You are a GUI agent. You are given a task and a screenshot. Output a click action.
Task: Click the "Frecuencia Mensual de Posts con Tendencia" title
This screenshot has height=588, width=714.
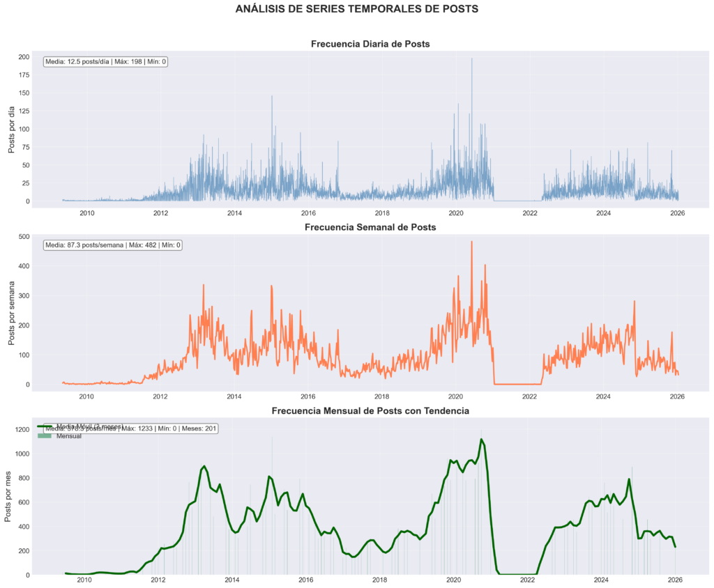(370, 411)
